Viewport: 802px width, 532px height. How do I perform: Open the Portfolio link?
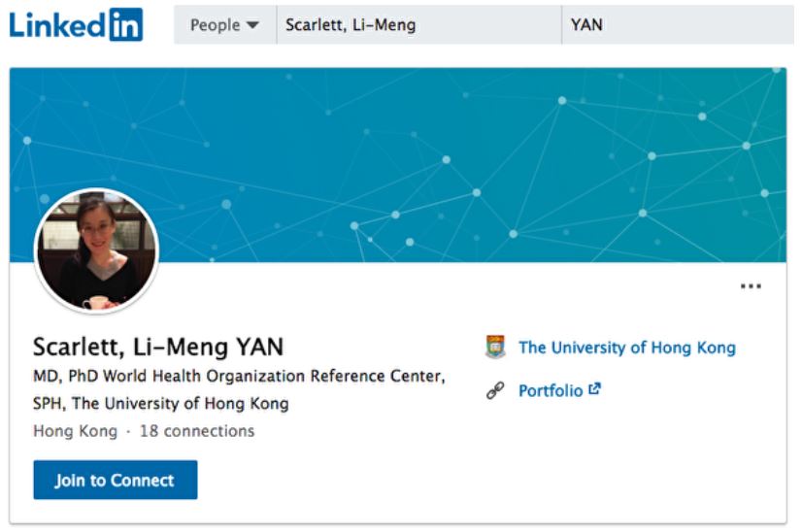[x=551, y=391]
